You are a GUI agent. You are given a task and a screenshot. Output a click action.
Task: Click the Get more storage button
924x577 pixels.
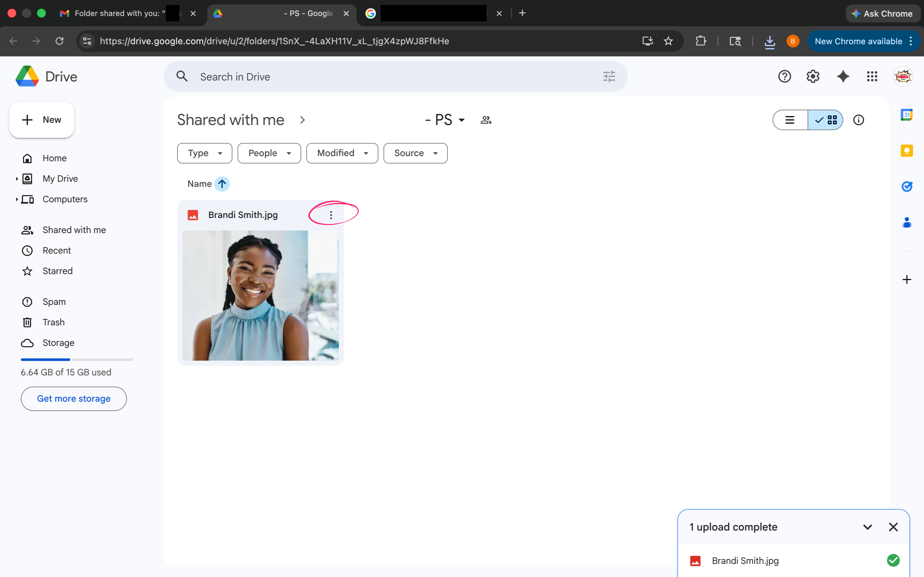(74, 399)
